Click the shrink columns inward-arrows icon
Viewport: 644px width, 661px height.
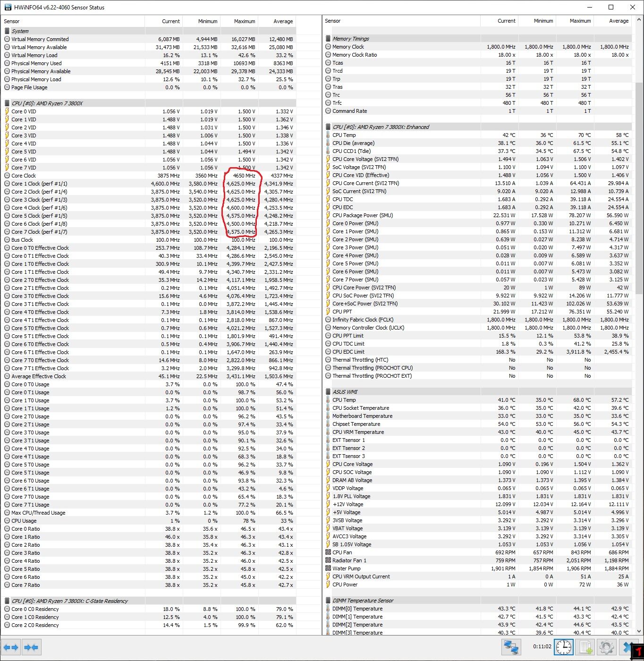[x=31, y=647]
